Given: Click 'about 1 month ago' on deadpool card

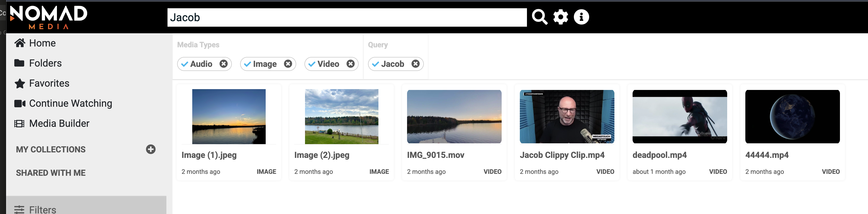Looking at the screenshot, I should [659, 172].
